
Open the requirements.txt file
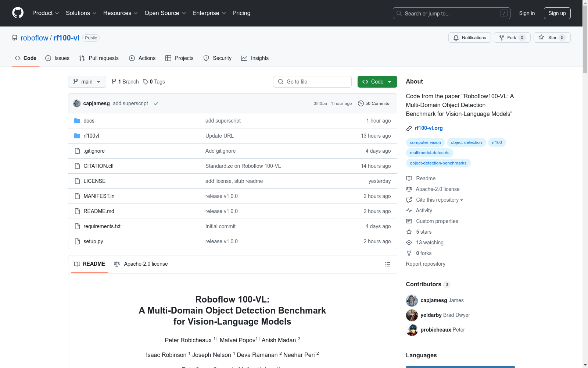click(x=102, y=226)
